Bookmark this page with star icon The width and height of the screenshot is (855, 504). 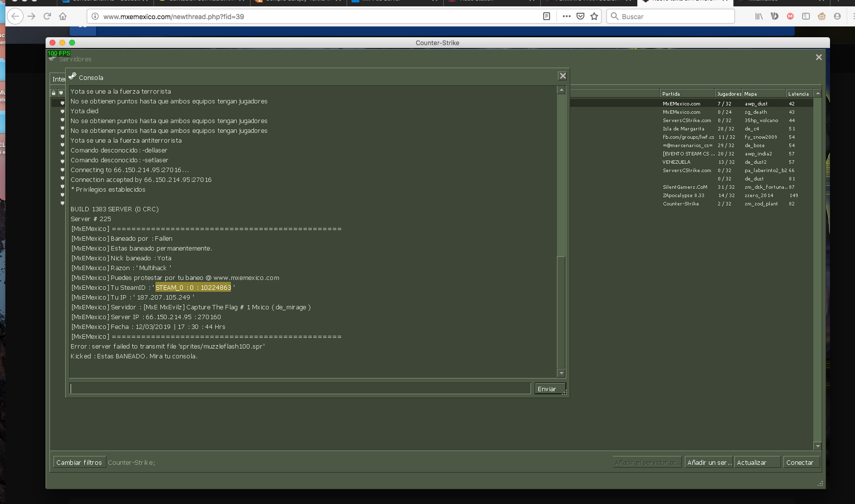point(594,16)
